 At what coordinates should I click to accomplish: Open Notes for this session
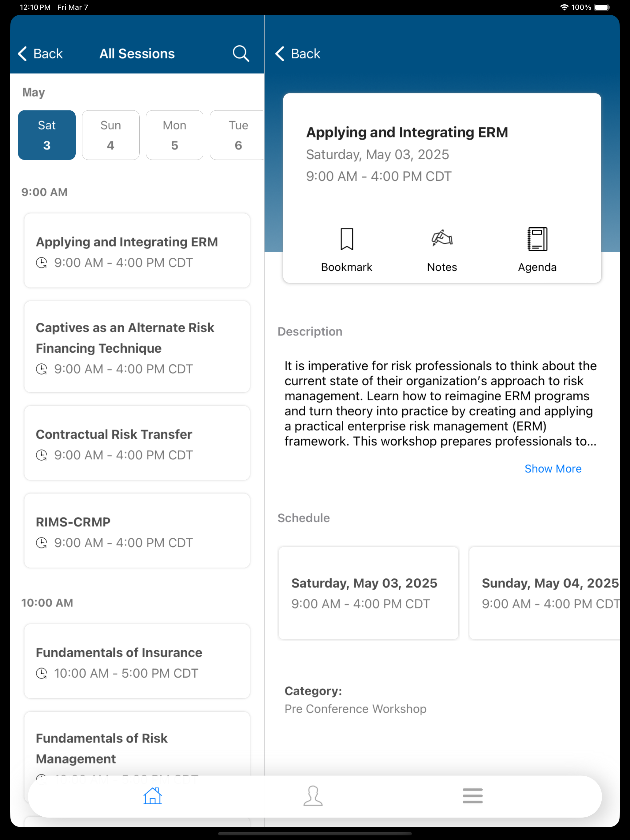pyautogui.click(x=442, y=250)
